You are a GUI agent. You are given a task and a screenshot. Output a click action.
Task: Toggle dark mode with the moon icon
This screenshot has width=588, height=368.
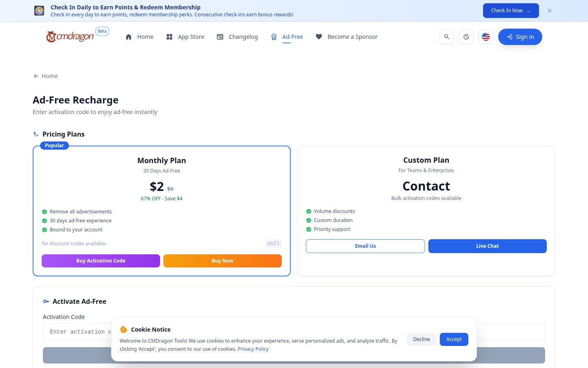(x=466, y=37)
